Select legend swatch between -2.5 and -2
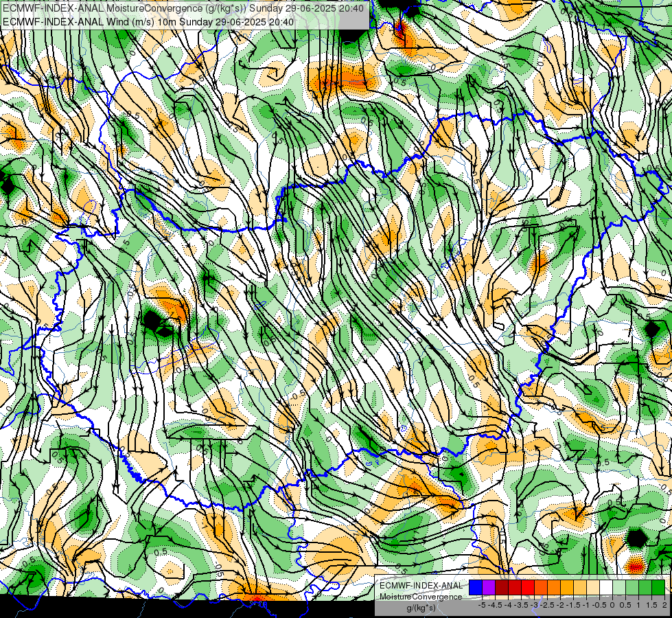The width and height of the screenshot is (672, 618). (x=554, y=587)
